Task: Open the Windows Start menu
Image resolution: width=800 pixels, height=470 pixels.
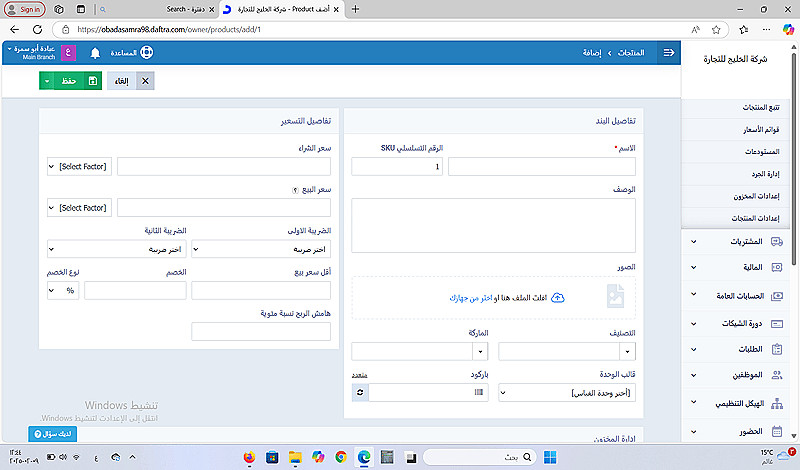Action: (x=550, y=457)
